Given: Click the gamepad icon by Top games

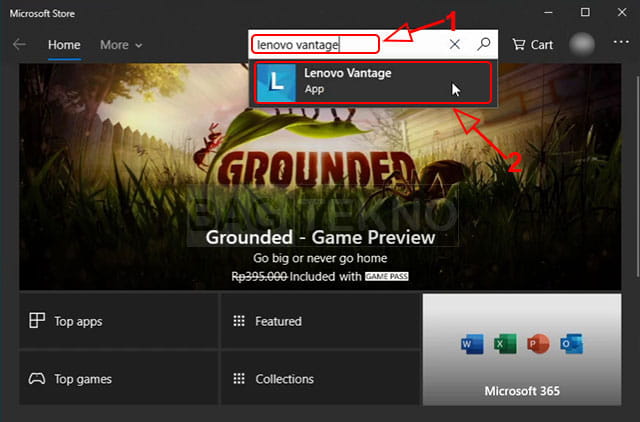Looking at the screenshot, I should click(37, 378).
